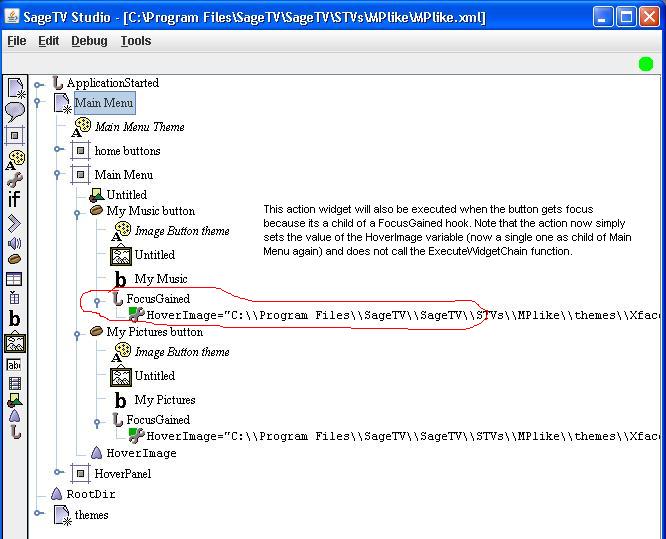
Task: Expand the themes node handle
Action: (x=39, y=514)
